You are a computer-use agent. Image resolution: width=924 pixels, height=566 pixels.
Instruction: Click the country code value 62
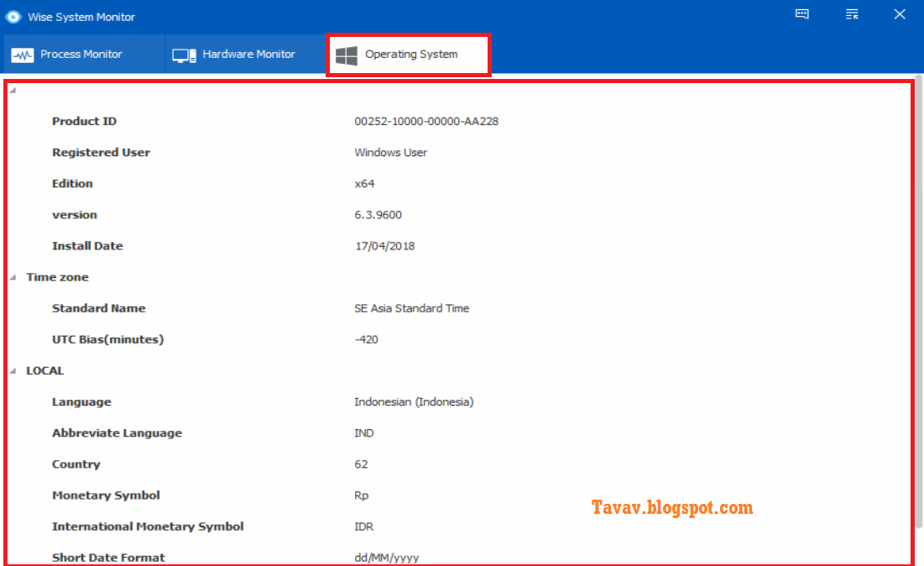coord(361,464)
